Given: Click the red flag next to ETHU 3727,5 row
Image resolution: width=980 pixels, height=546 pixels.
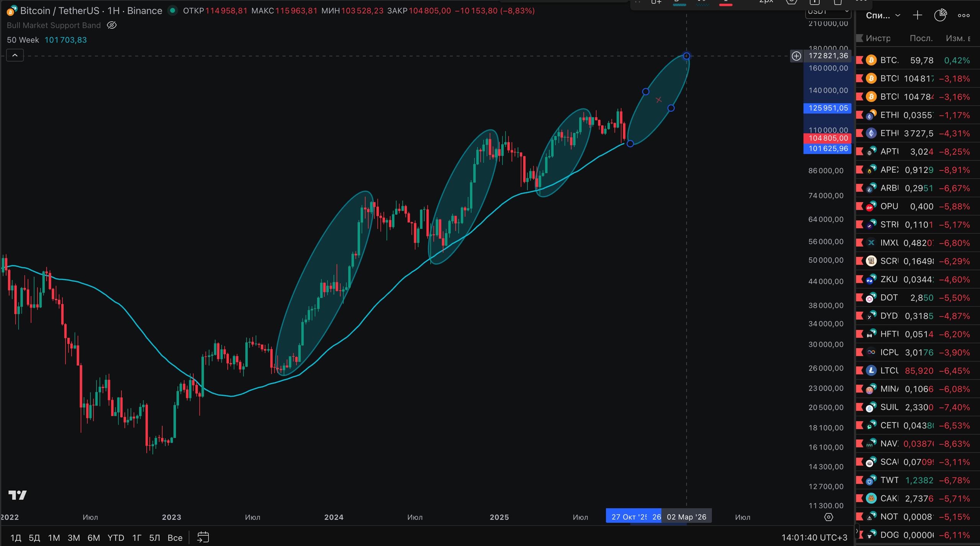Looking at the screenshot, I should [x=860, y=133].
